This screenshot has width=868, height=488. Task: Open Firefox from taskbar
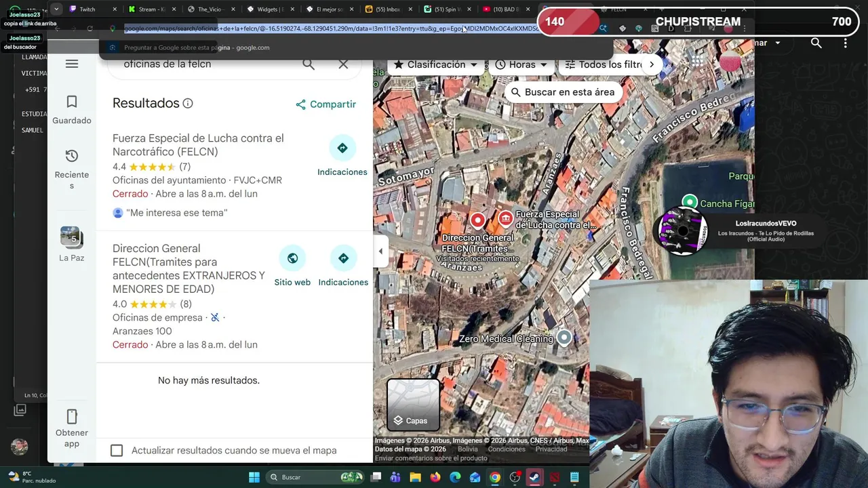[435, 477]
